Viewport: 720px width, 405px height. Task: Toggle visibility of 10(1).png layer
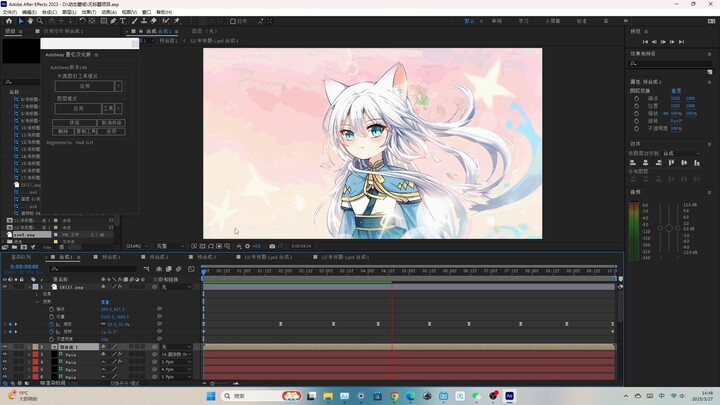[4, 286]
